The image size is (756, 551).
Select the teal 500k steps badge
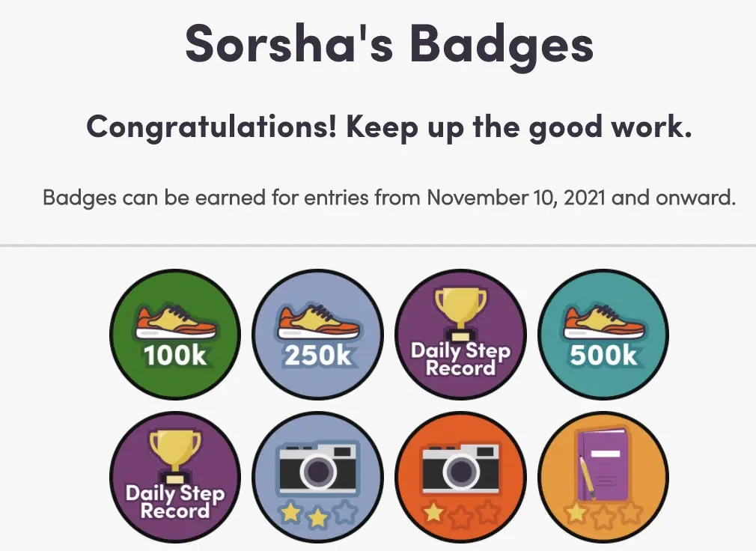603,334
